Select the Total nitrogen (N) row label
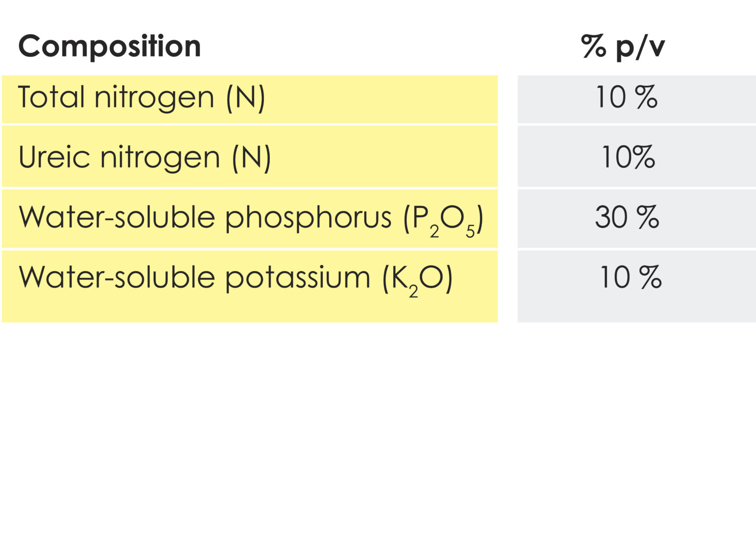The image size is (756, 535). pos(141,97)
